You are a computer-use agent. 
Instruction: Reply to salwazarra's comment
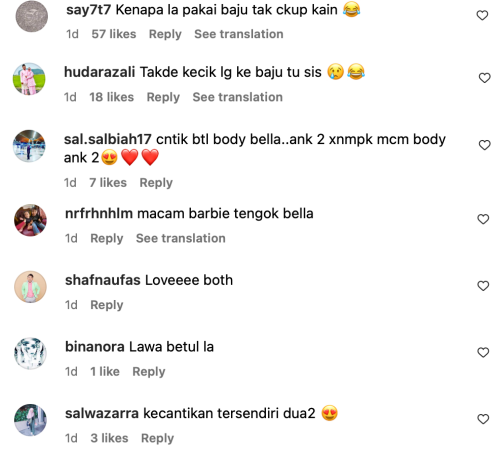pyautogui.click(x=157, y=438)
